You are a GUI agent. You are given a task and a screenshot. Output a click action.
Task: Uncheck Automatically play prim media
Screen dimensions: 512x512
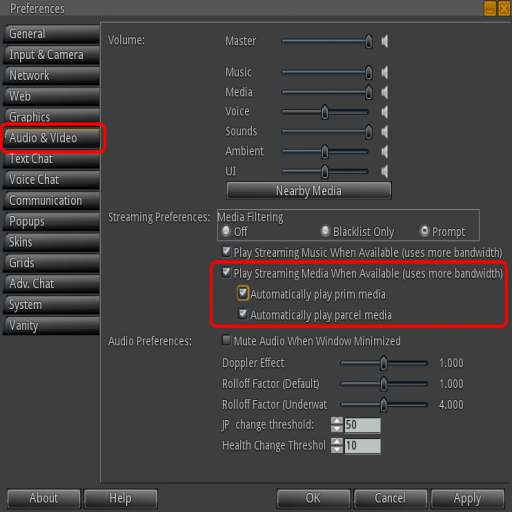pos(243,293)
